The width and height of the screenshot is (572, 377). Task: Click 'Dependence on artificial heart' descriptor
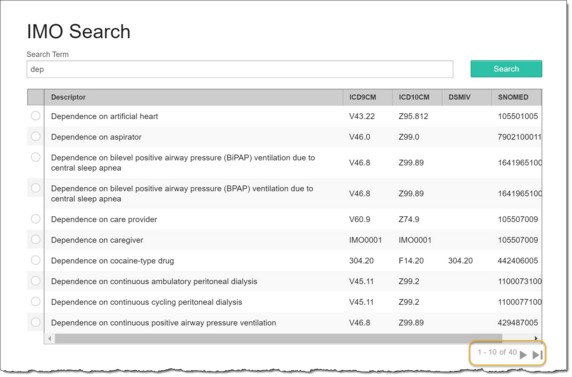click(x=104, y=116)
